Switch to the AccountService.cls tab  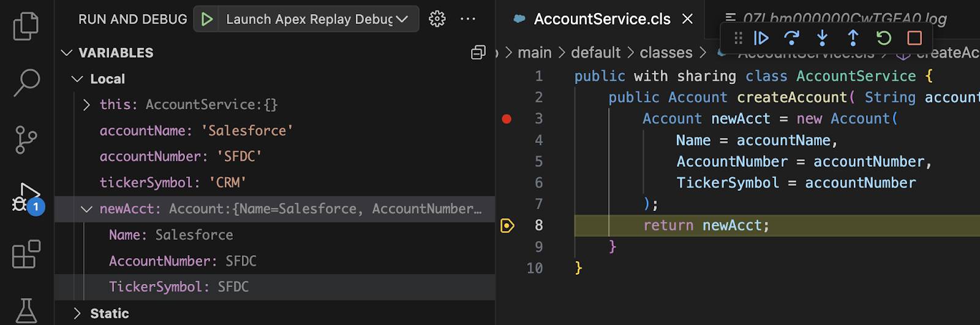pyautogui.click(x=602, y=19)
